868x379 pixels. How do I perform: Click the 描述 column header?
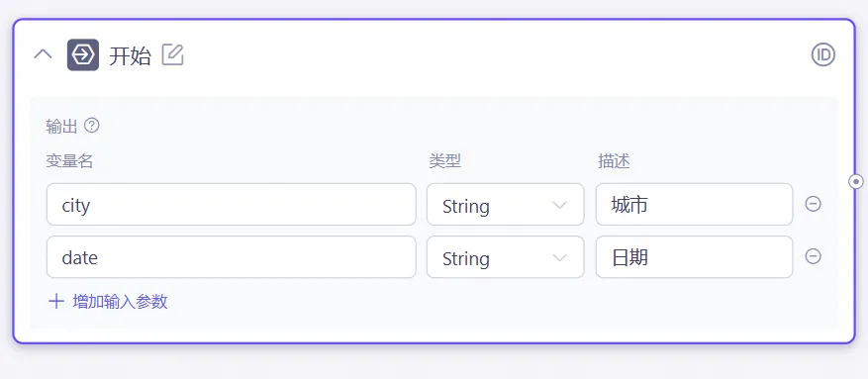click(x=614, y=161)
